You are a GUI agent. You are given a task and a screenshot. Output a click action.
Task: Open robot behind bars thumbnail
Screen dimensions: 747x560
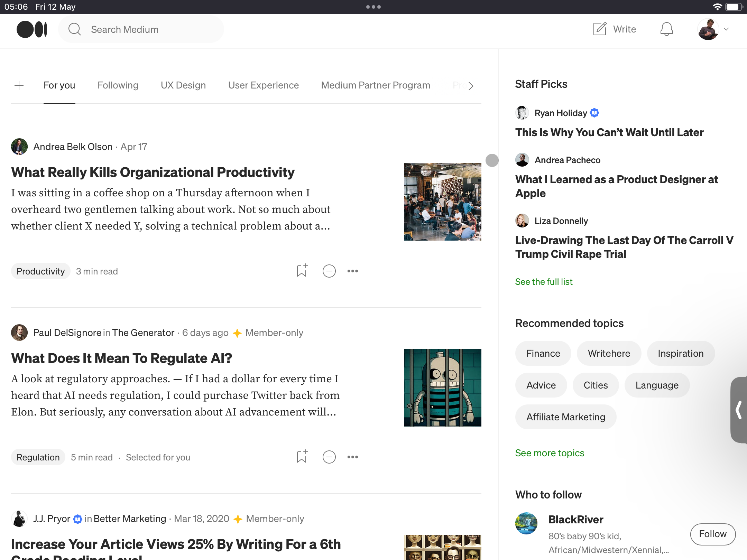click(x=443, y=388)
